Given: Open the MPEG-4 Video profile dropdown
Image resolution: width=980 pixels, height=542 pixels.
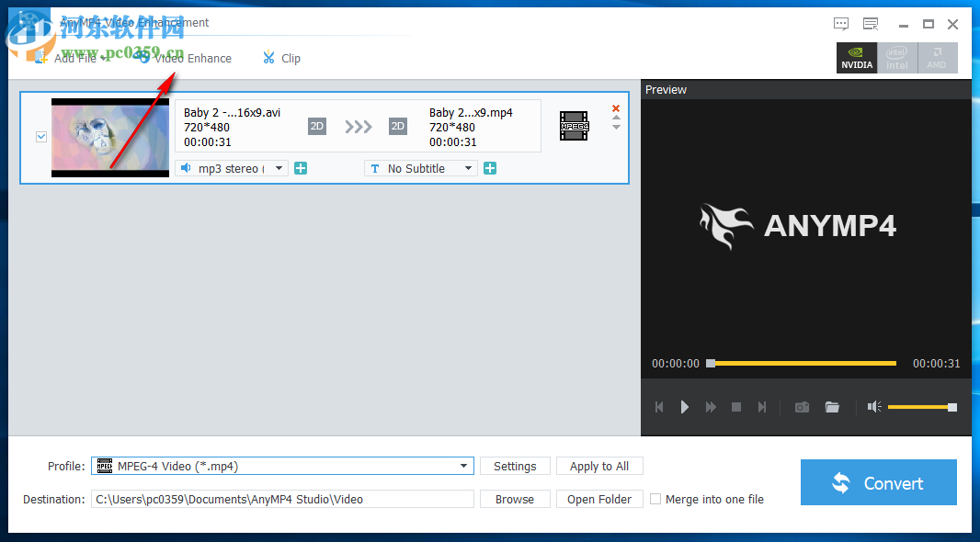Looking at the screenshot, I should (464, 466).
